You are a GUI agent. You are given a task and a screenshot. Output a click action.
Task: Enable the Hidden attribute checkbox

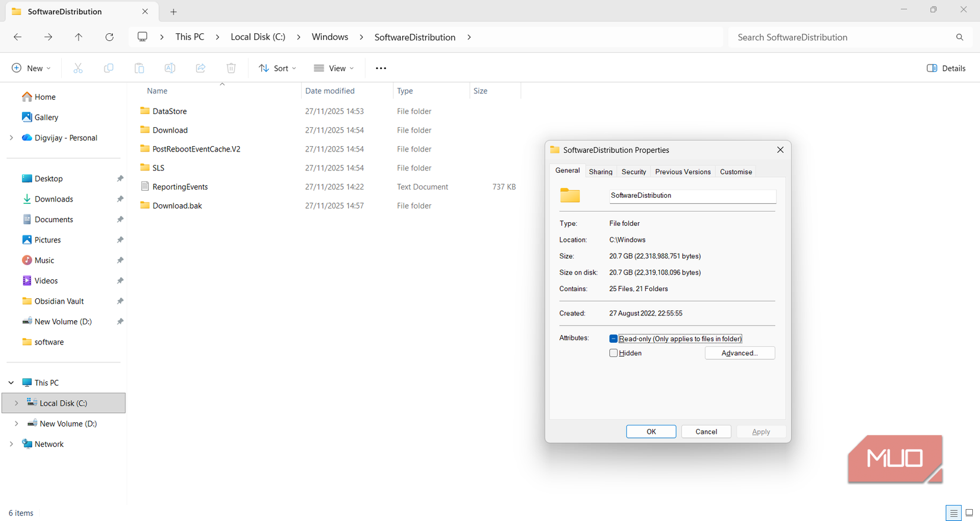614,353
